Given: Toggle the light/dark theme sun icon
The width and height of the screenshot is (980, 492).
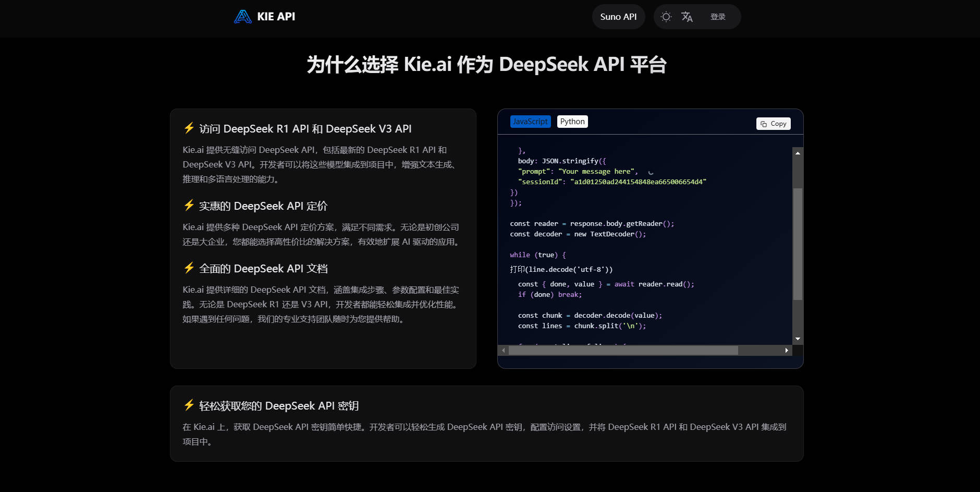Looking at the screenshot, I should click(x=666, y=17).
